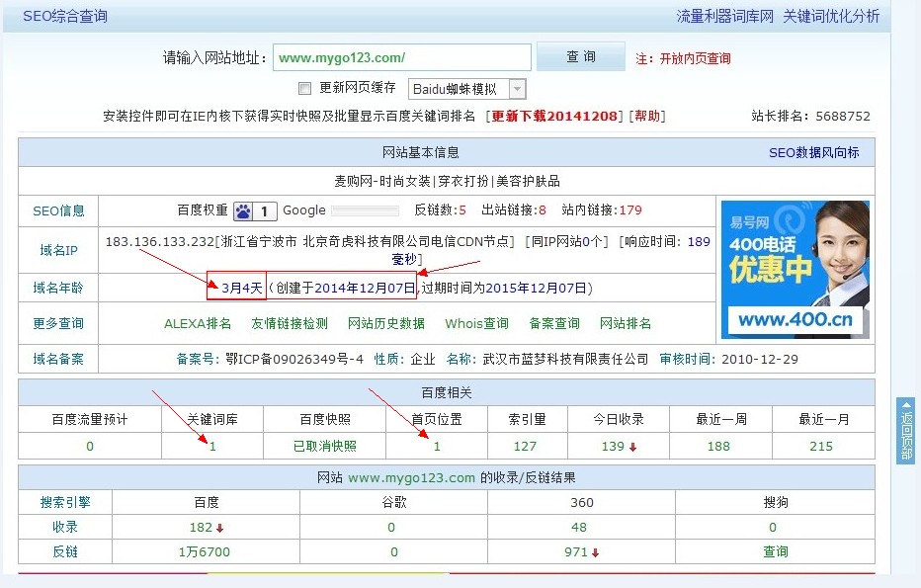Click the keyword library value under 关键词库
This screenshot has width=921, height=588.
212,447
